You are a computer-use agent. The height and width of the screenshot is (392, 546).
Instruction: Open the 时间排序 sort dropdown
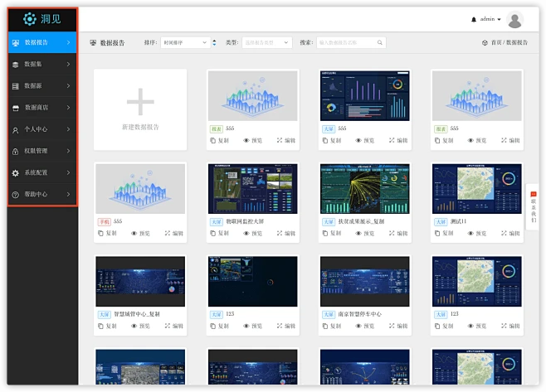pos(184,42)
